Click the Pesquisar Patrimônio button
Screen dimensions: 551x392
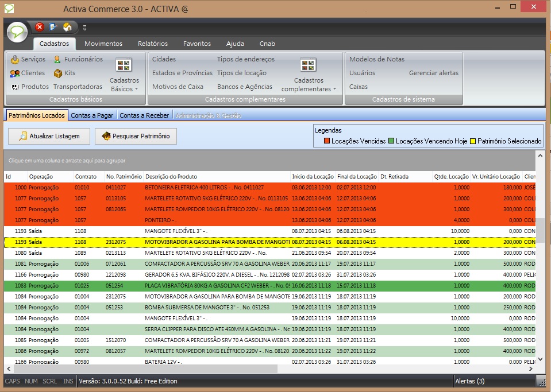click(x=136, y=136)
